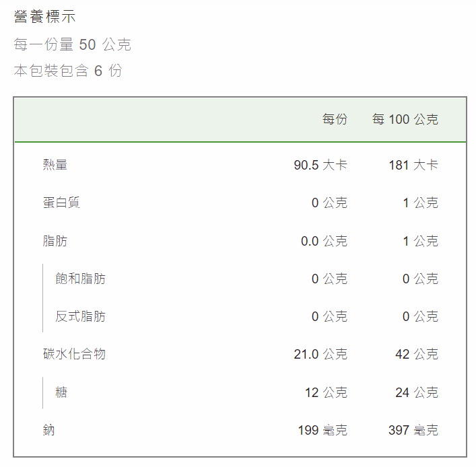The height and width of the screenshot is (467, 476).
Task: Select the 熱量 row label
Action: [x=55, y=165]
